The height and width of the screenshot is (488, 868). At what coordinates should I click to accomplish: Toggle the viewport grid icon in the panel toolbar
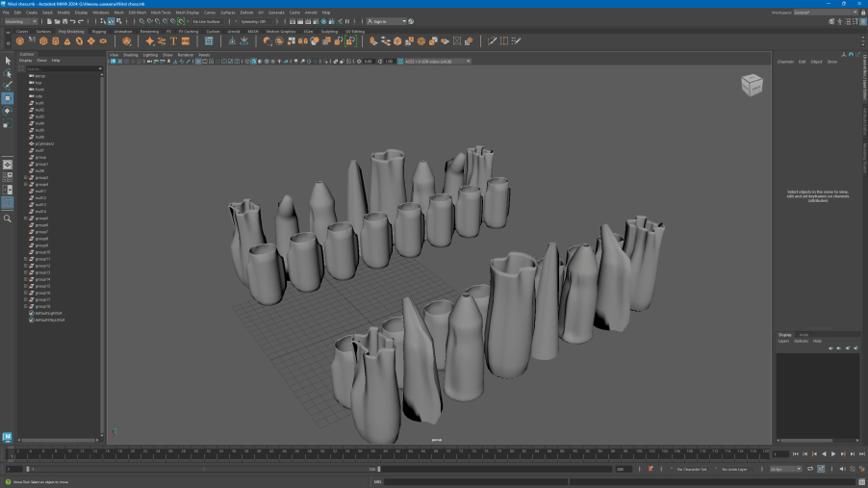tap(197, 62)
